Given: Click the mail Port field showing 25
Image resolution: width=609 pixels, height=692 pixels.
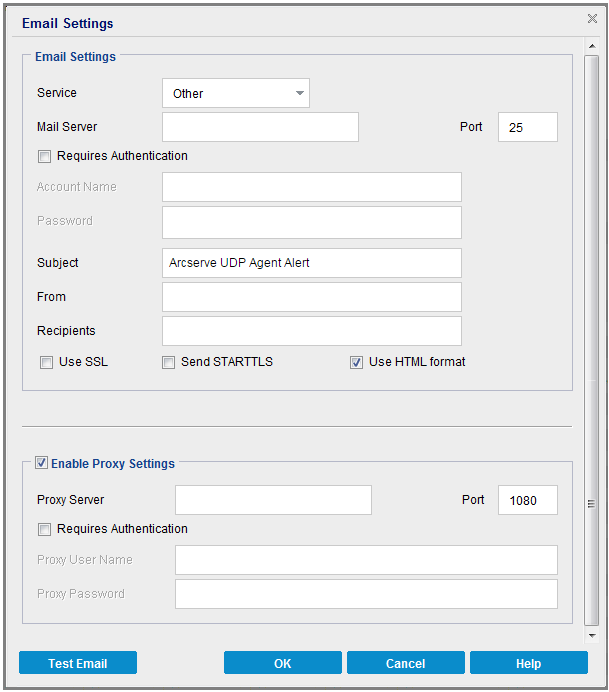Looking at the screenshot, I should pyautogui.click(x=527, y=127).
